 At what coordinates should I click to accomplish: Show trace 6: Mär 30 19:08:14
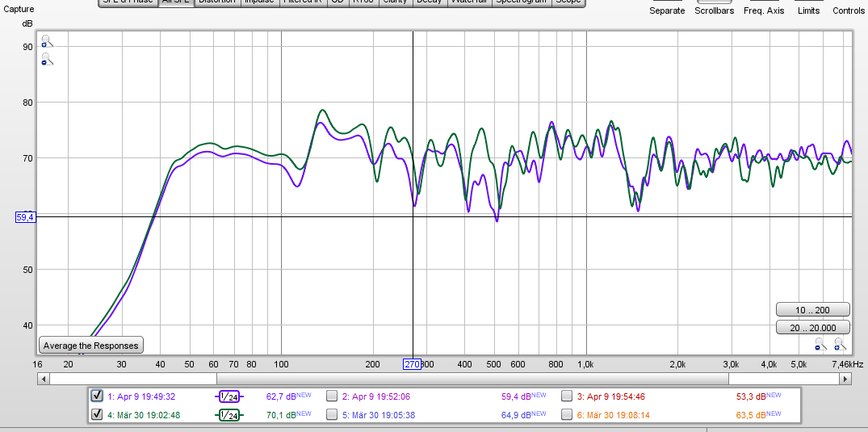tap(568, 416)
